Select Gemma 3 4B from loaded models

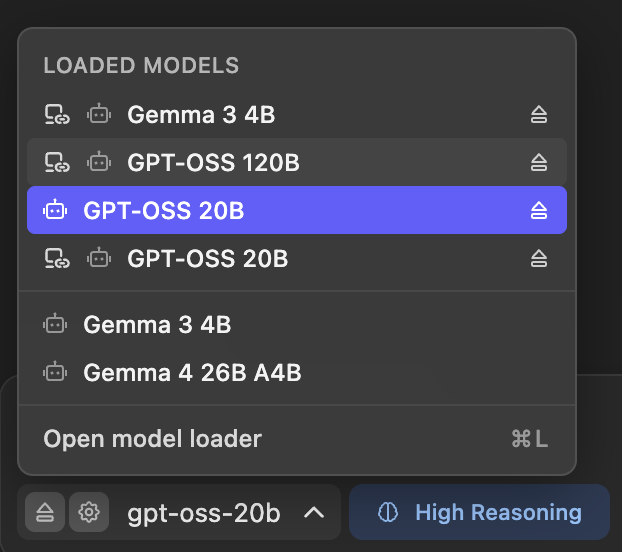(201, 115)
